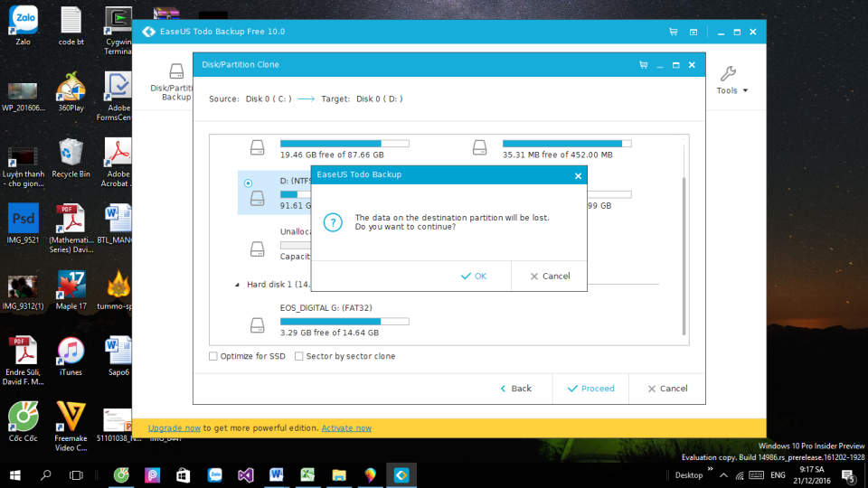Open taskbar Search
Screen dimensions: 868x488
click(x=46, y=475)
